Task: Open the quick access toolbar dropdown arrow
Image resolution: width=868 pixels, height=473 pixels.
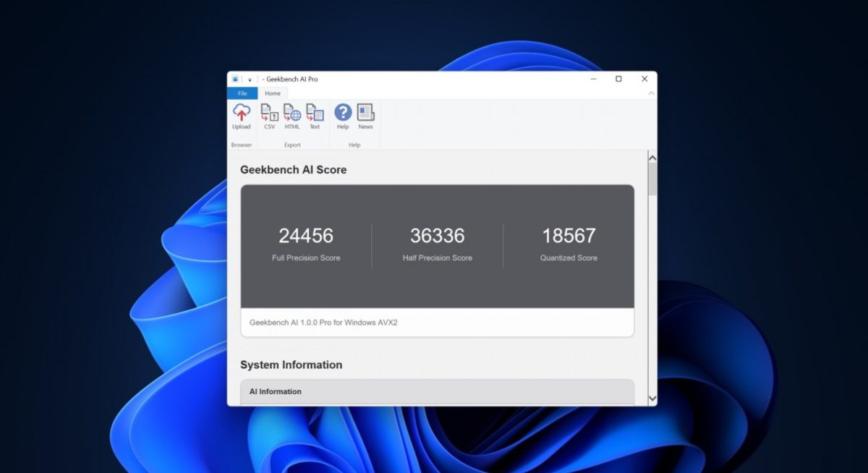Action: 250,80
